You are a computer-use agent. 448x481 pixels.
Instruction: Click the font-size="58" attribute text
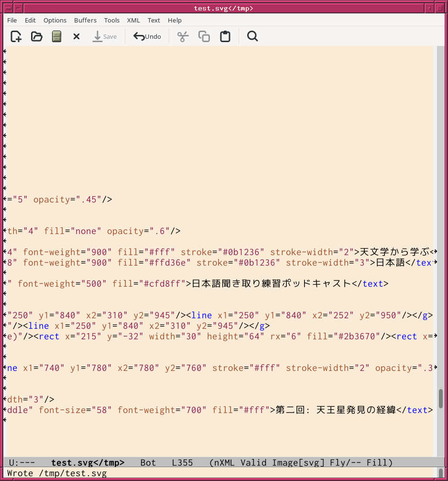point(76,410)
